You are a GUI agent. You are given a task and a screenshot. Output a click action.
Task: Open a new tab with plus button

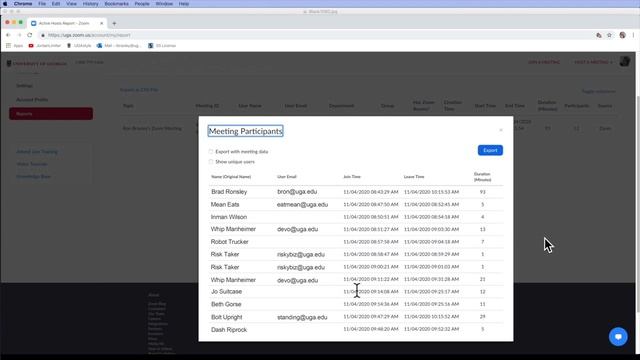pyautogui.click(x=114, y=23)
